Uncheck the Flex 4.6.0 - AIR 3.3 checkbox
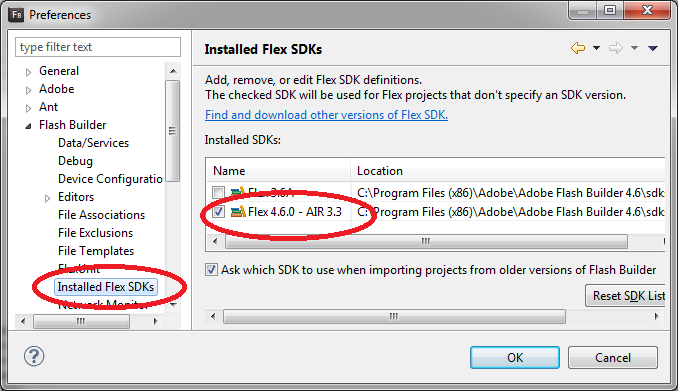Screen dimensions: 681x392 pyautogui.click(x=218, y=211)
